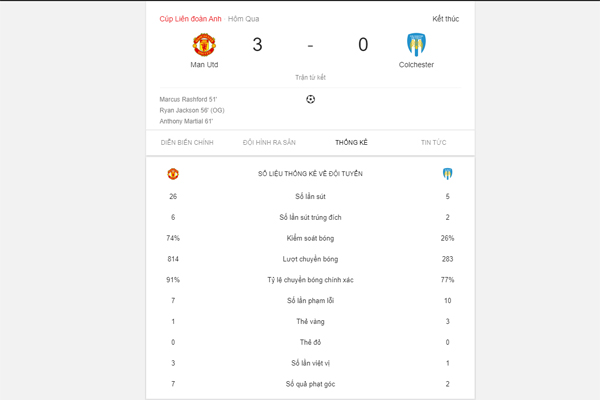Click the Kết thúc match status
The width and height of the screenshot is (600, 400).
445,19
